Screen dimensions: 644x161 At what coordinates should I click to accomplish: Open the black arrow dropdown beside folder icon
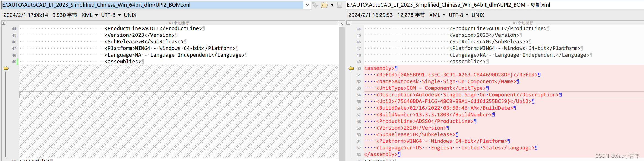(x=332, y=5)
